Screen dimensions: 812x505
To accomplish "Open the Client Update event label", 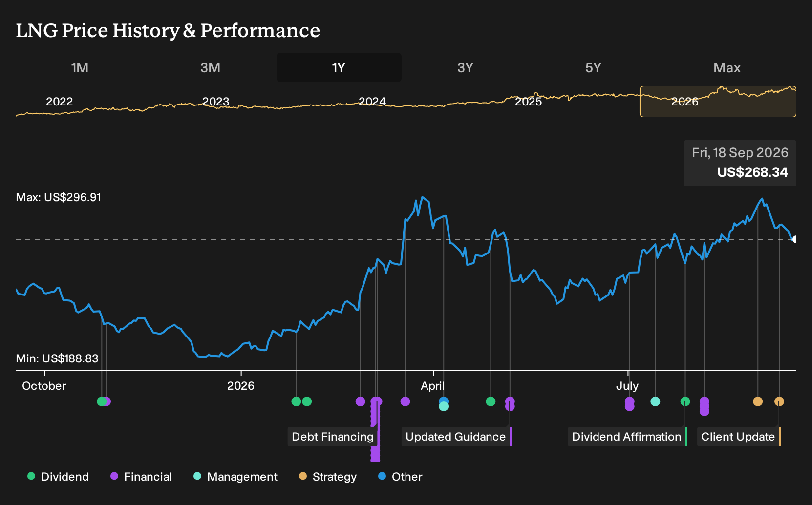I will point(738,437).
